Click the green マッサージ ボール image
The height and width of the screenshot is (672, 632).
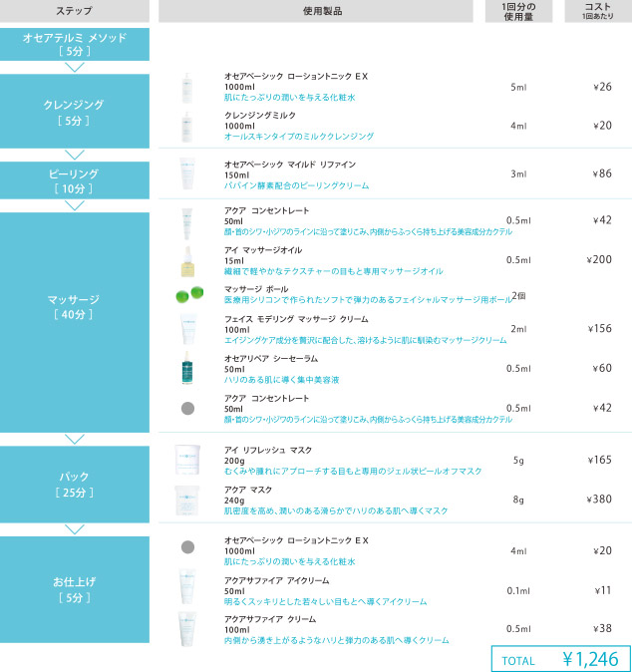point(186,295)
